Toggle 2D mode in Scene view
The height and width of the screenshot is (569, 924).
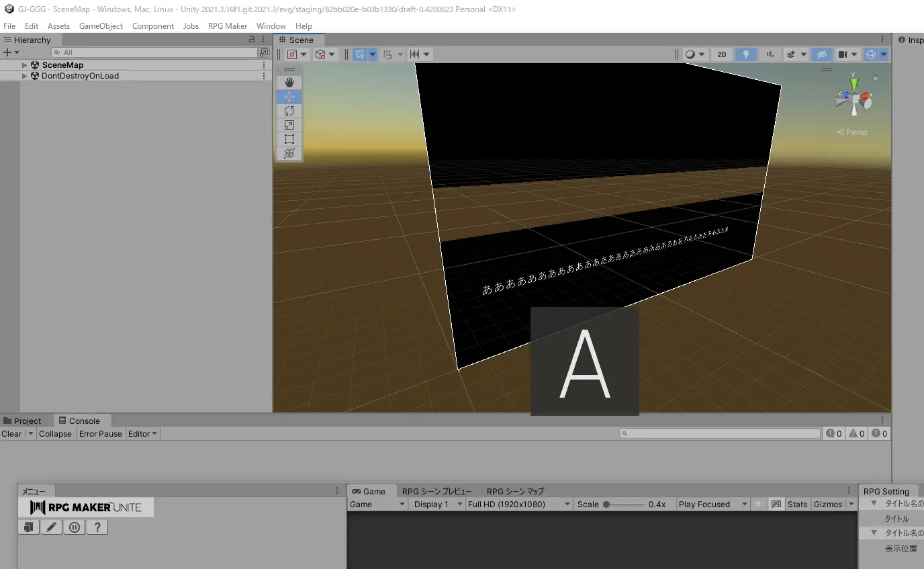coord(721,54)
